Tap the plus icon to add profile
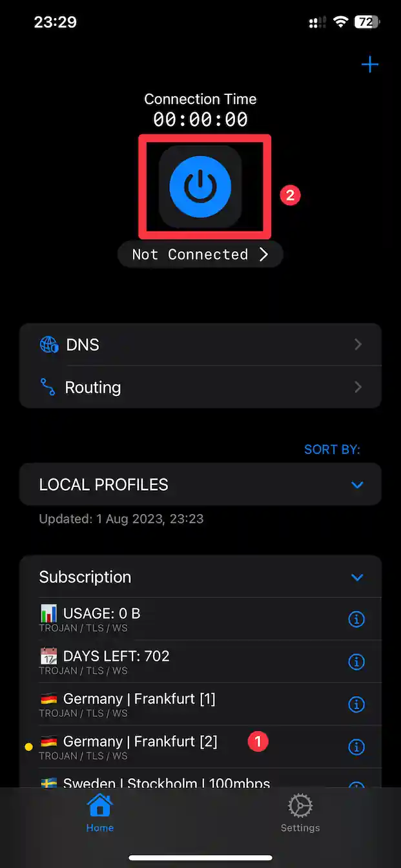 pos(369,65)
